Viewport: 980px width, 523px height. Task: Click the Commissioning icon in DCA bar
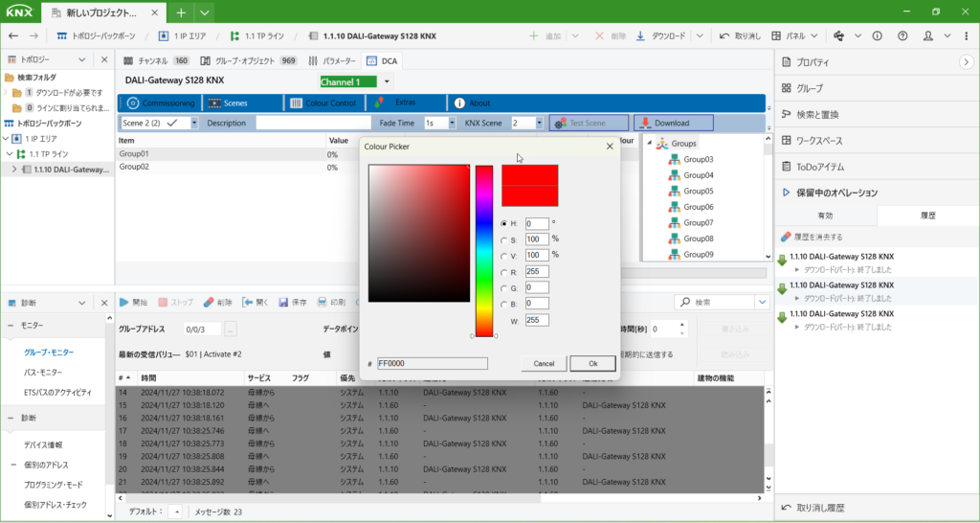[x=132, y=102]
